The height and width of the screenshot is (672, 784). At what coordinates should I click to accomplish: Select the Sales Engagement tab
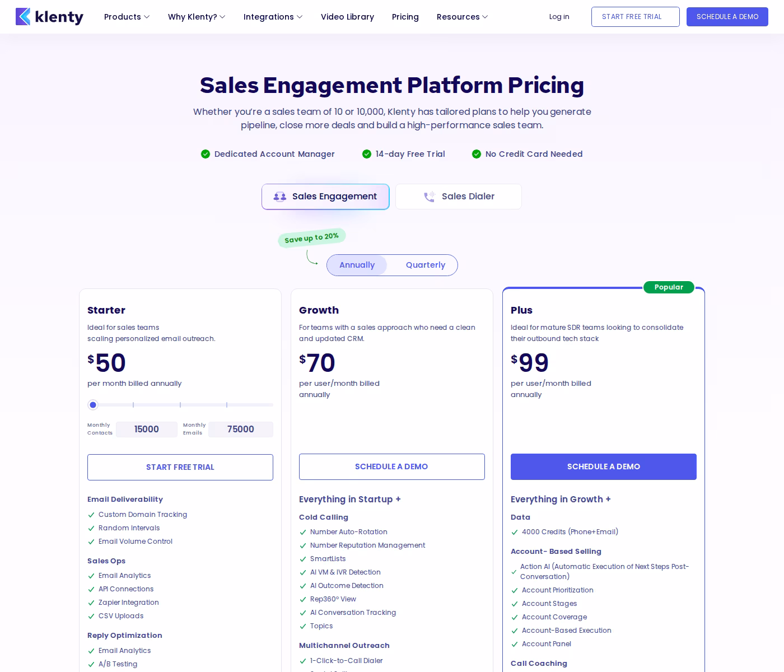pyautogui.click(x=325, y=197)
